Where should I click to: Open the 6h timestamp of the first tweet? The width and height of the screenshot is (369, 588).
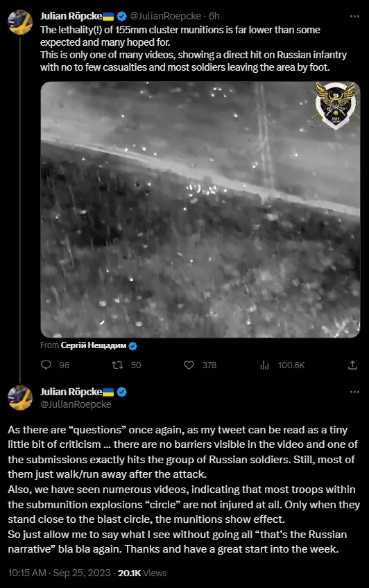[x=214, y=16]
